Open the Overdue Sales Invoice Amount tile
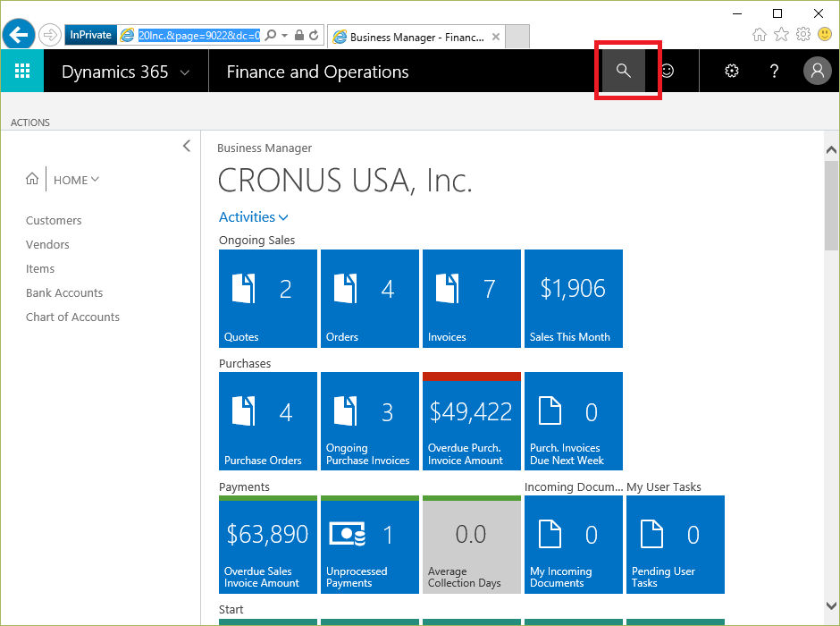840x626 pixels. [x=268, y=545]
